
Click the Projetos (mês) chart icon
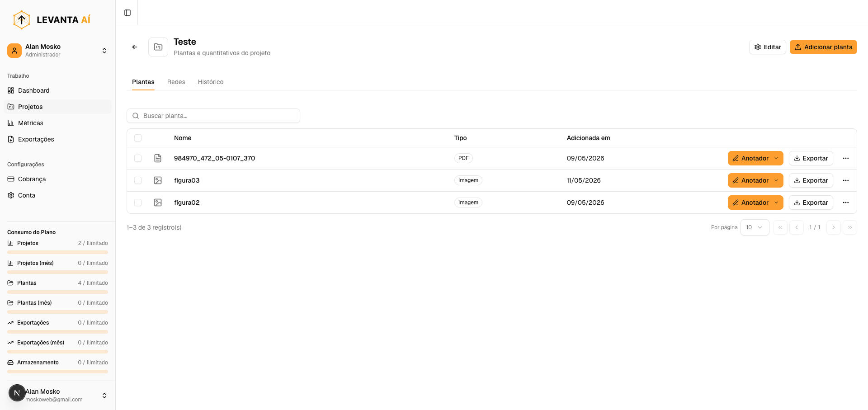pos(10,263)
